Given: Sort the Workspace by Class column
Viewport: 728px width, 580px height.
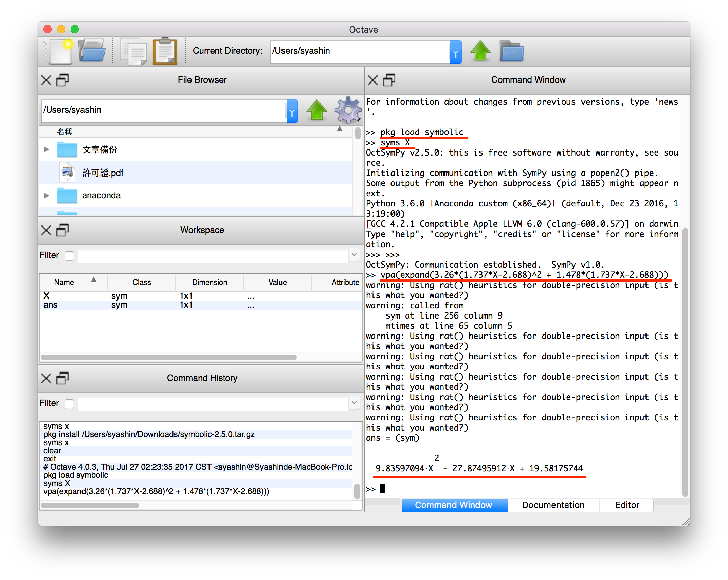Looking at the screenshot, I should pos(142,282).
